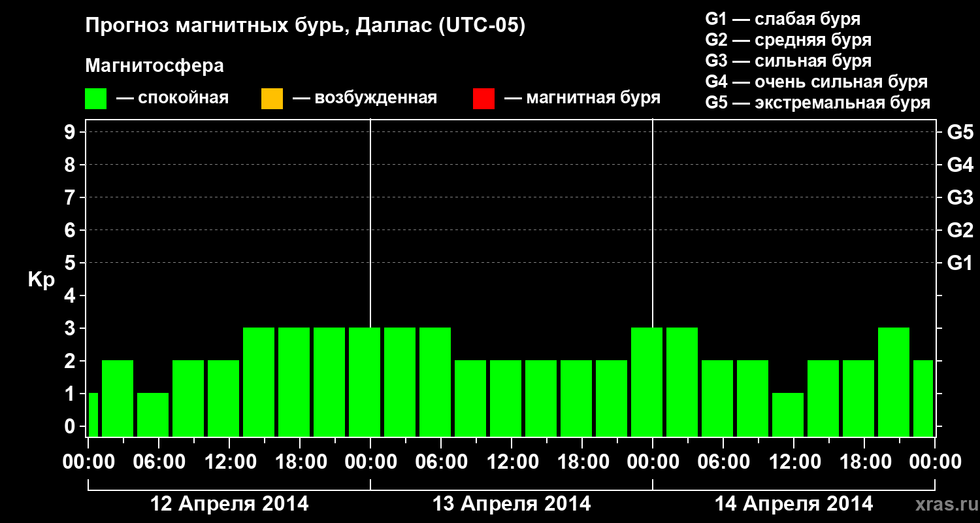The height and width of the screenshot is (523, 980).
Task: Click the Kp 3 bar after 18:00 April 14
Action: 894,382
